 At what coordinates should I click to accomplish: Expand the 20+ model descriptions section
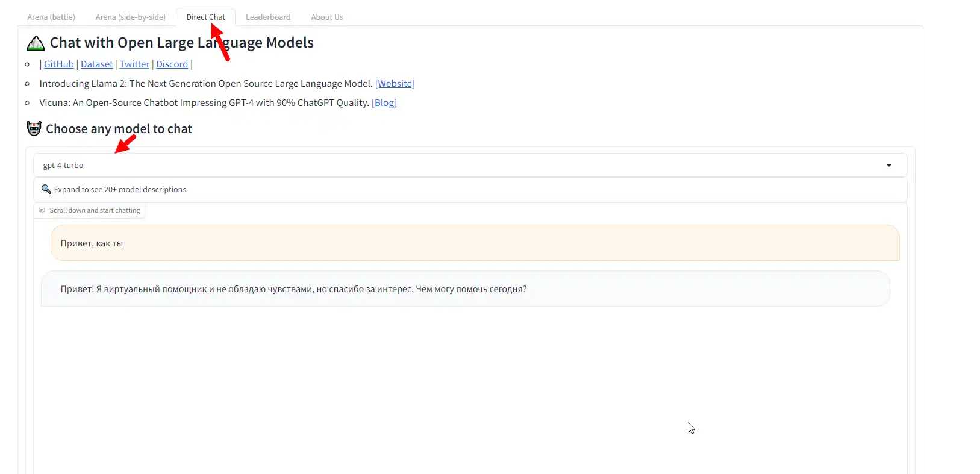[x=120, y=190]
